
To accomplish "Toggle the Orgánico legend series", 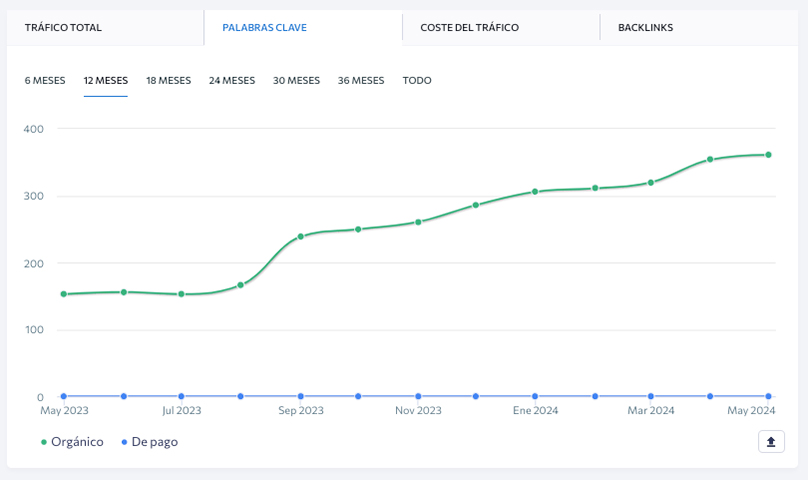I will [72, 442].
